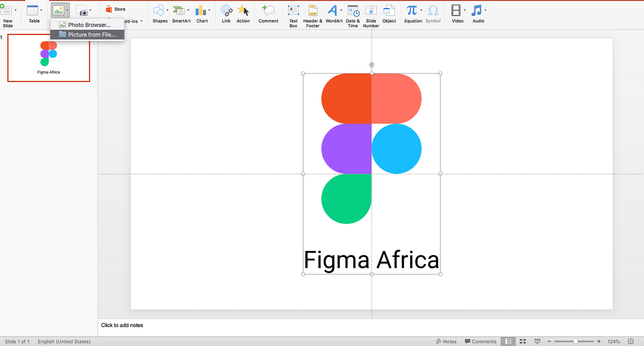Select slide 1 thumbnail in sidebar

pyautogui.click(x=49, y=58)
